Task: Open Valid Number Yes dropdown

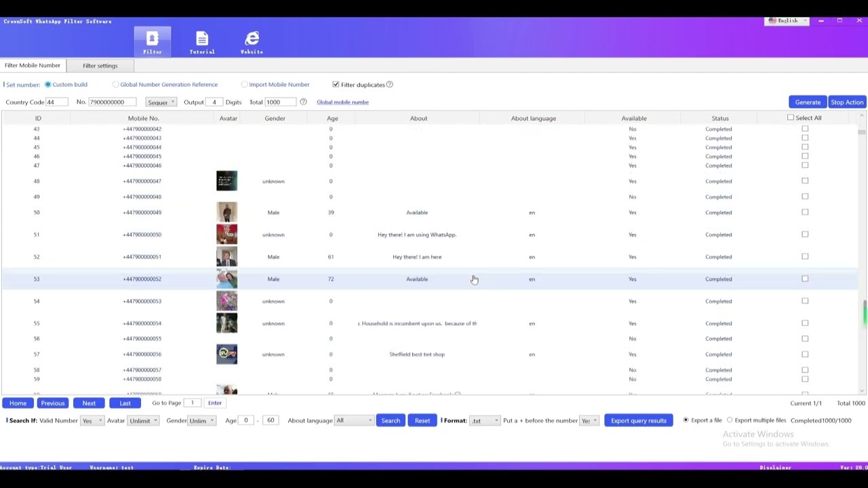Action: [92, 421]
